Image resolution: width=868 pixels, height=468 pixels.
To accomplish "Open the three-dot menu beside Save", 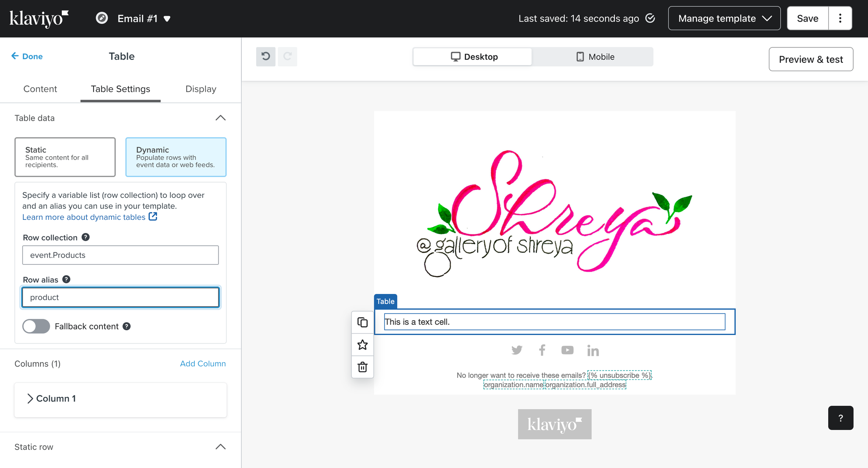I will [840, 18].
